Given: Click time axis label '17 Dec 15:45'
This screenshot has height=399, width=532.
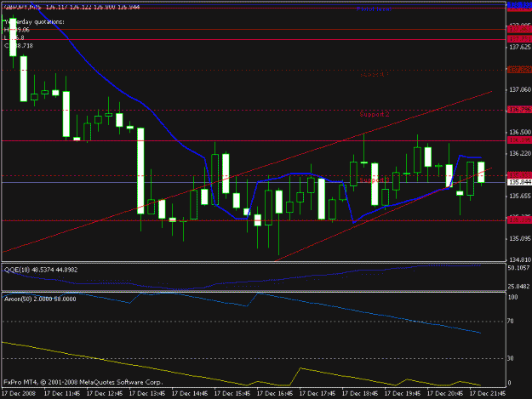Looking at the screenshot, I should [232, 393].
